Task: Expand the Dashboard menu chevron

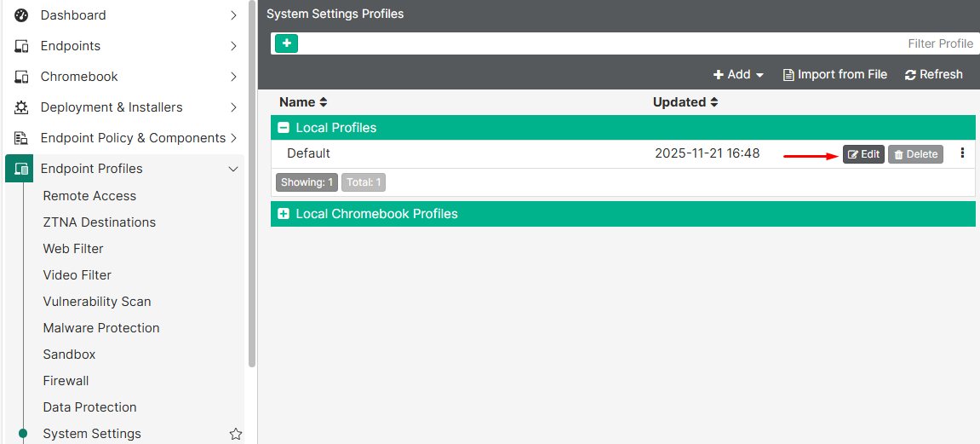Action: [234, 15]
